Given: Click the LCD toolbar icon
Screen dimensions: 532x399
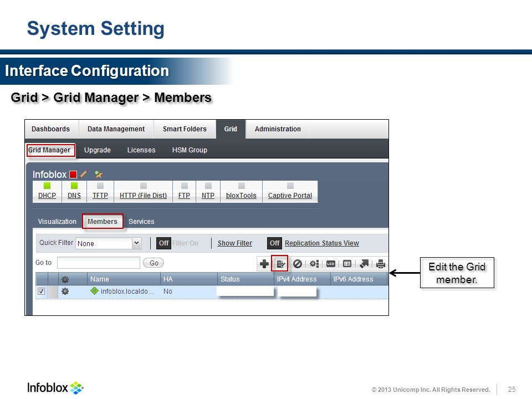Looking at the screenshot, I should 331,264.
